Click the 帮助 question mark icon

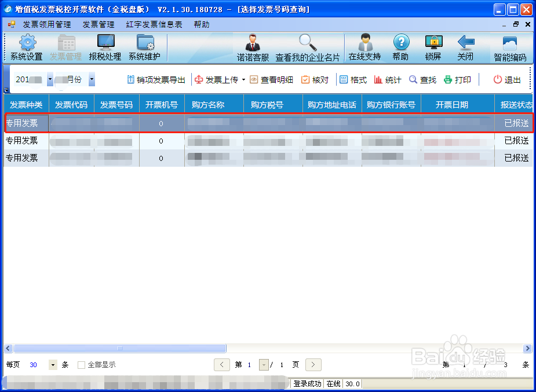[x=401, y=42]
